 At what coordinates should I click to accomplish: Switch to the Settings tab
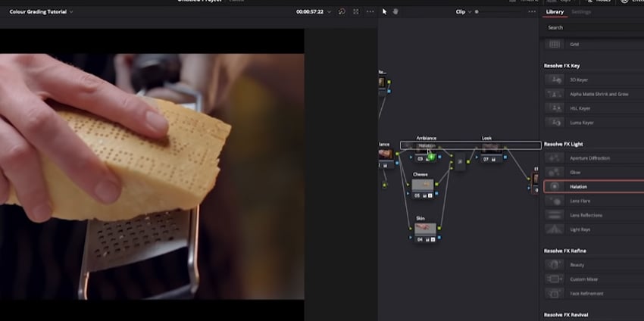pyautogui.click(x=581, y=12)
